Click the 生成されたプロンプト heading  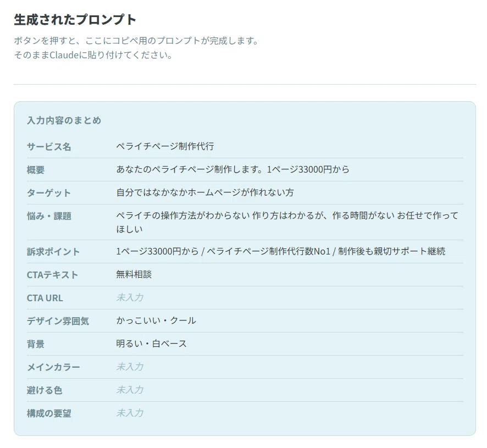75,20
